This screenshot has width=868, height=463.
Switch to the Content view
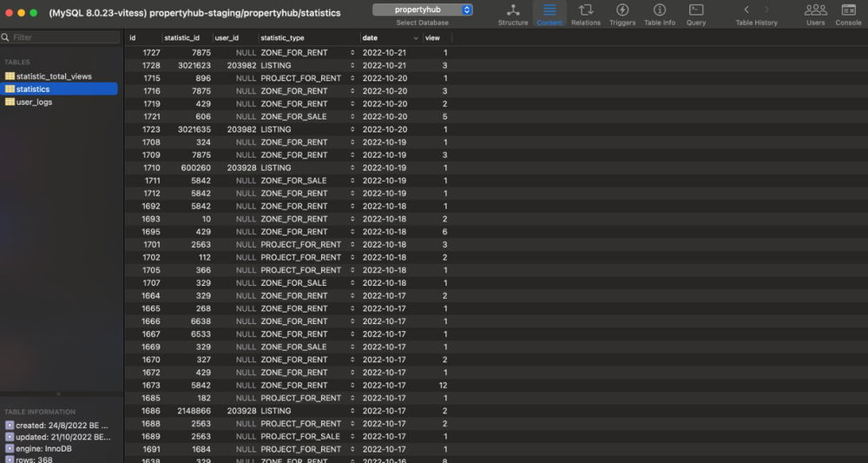point(549,13)
